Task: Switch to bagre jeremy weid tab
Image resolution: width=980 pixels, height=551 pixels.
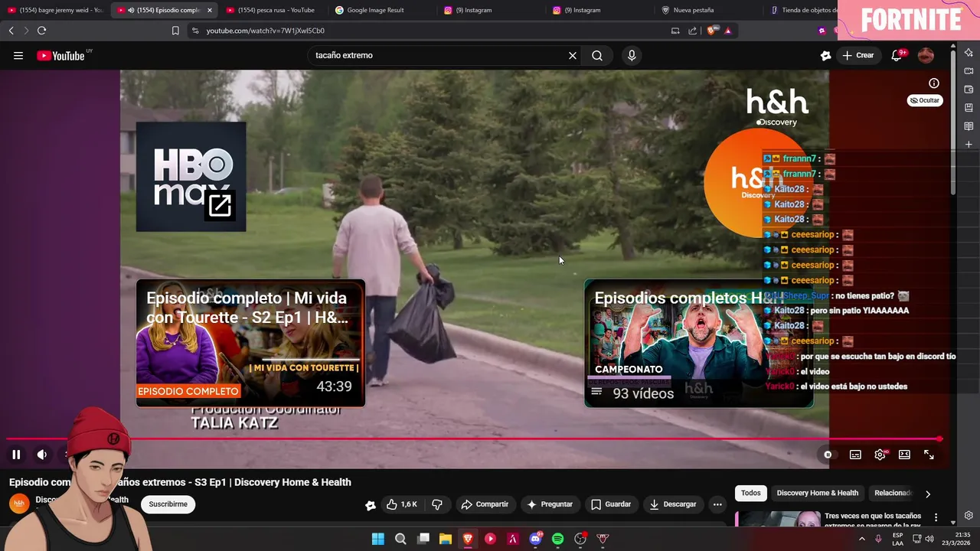Action: pyautogui.click(x=55, y=10)
